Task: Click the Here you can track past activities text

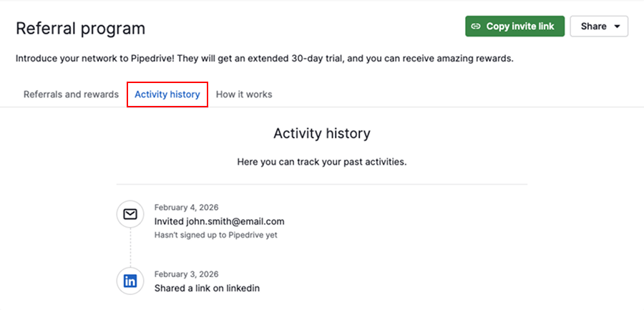Action: (x=321, y=162)
